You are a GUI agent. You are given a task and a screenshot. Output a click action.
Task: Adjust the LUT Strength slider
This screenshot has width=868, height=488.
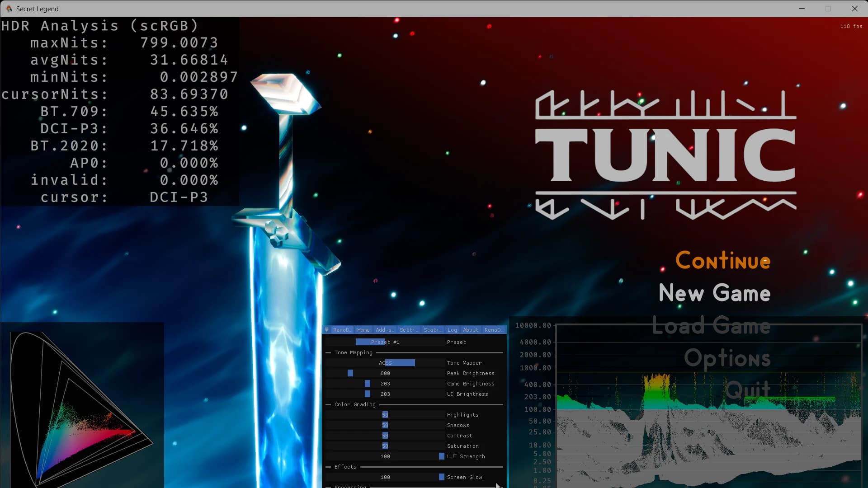pos(385,456)
